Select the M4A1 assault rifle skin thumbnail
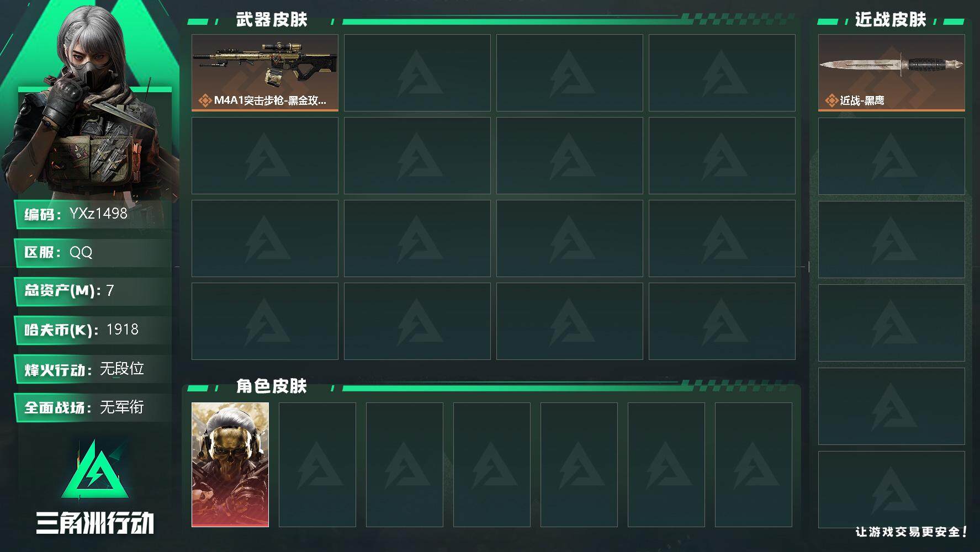 [265, 73]
